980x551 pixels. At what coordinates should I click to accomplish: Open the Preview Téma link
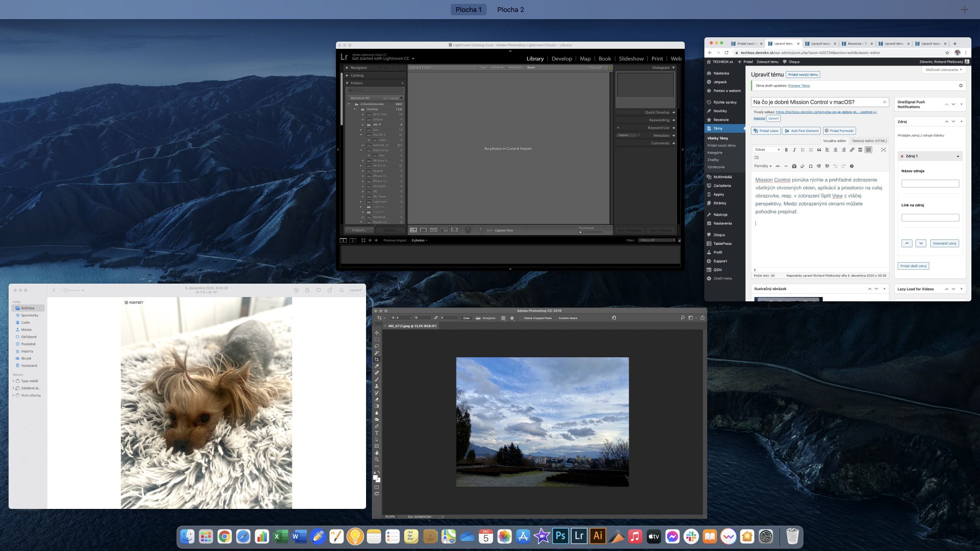pos(799,86)
